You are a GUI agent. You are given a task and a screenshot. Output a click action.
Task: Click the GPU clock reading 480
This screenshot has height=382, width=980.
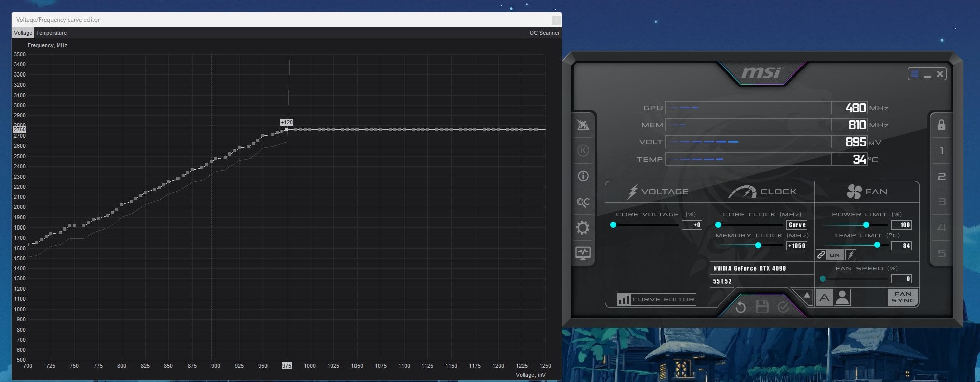[x=855, y=108]
